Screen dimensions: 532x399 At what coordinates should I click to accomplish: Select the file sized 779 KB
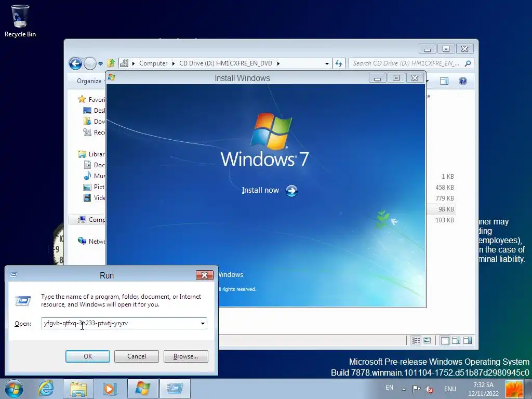(x=445, y=198)
